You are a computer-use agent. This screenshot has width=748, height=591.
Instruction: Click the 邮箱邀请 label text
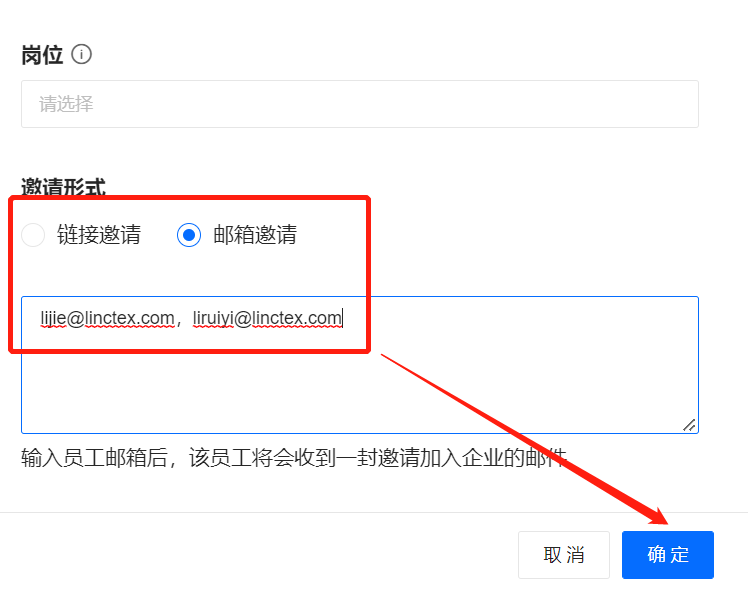tap(255, 235)
